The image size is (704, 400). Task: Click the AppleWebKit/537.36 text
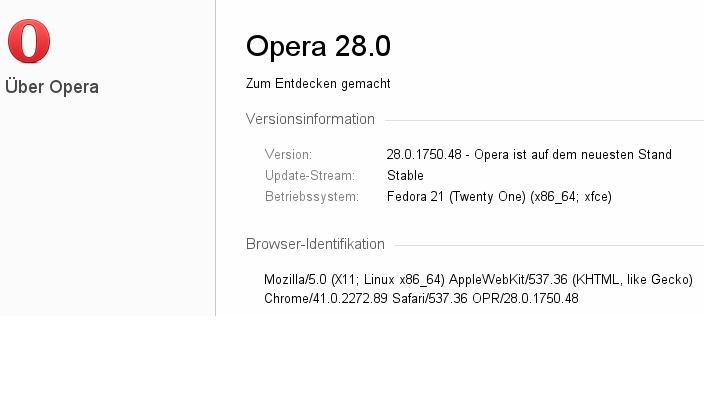pos(508,280)
